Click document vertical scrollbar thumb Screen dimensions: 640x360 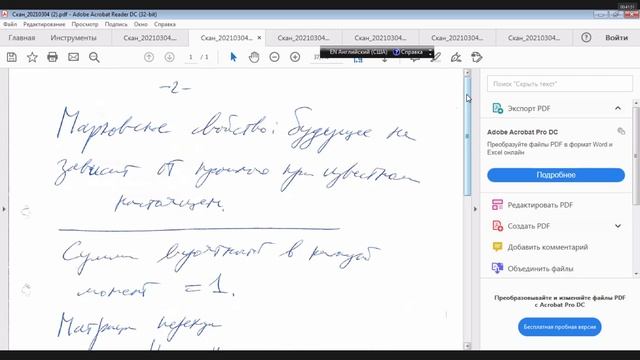467,137
